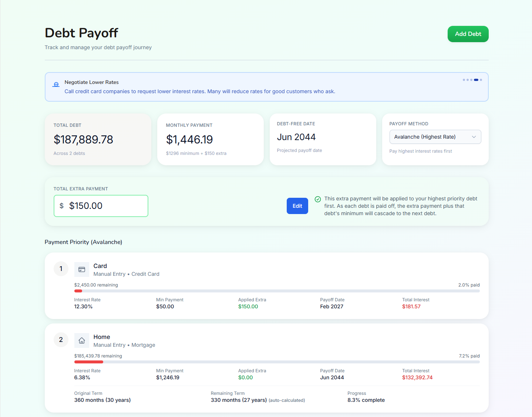532x417 pixels.
Task: Click the priority badge 2 on the Home debt
Action: (x=61, y=340)
